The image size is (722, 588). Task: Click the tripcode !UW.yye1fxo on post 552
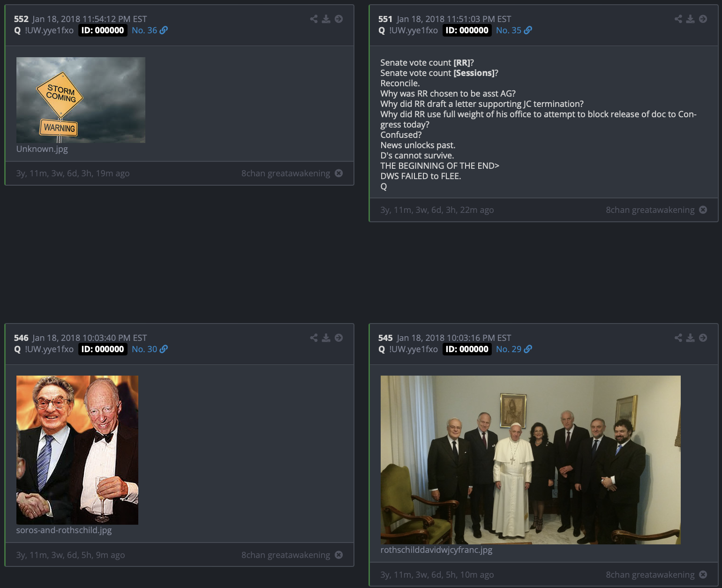[49, 30]
